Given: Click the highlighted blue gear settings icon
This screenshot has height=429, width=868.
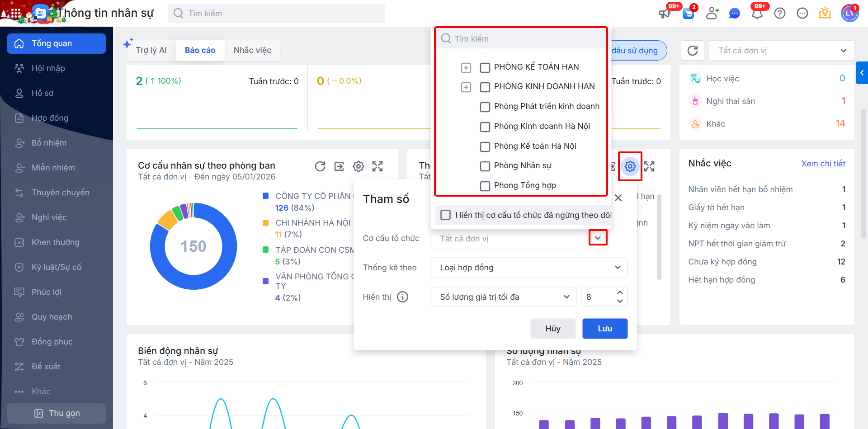Looking at the screenshot, I should click(x=630, y=166).
